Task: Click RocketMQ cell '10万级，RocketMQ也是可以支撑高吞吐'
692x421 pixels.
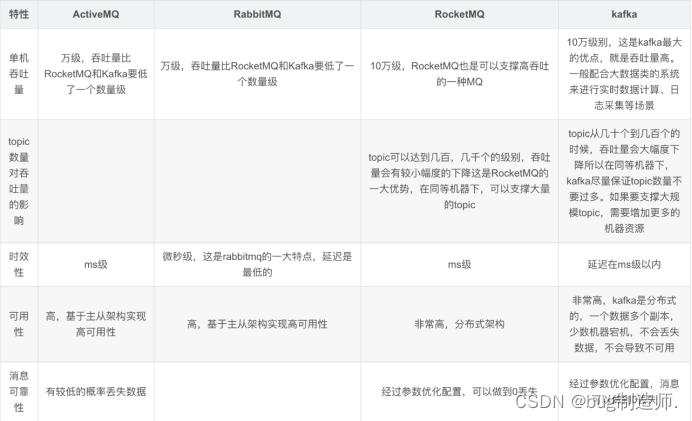Action: (x=459, y=74)
